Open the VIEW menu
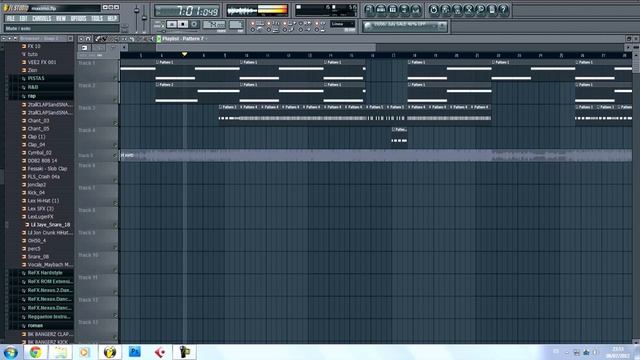The height and width of the screenshot is (360, 640). coord(61,18)
